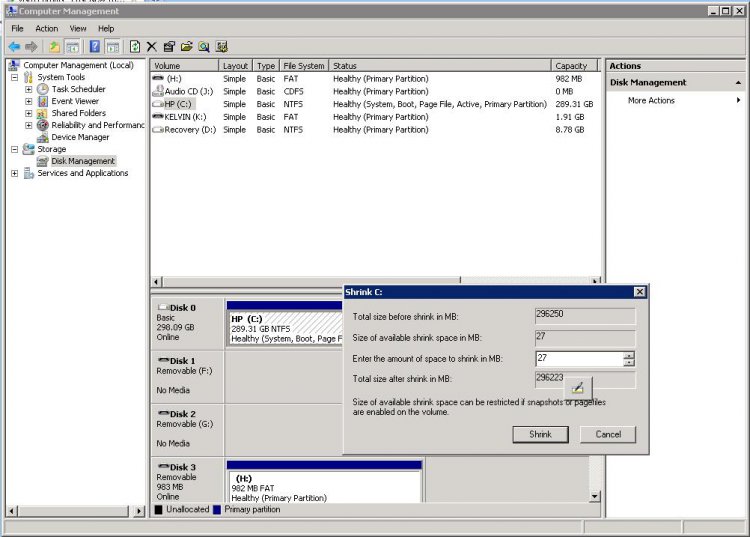Close the Shrink C: dialog

pos(640,292)
